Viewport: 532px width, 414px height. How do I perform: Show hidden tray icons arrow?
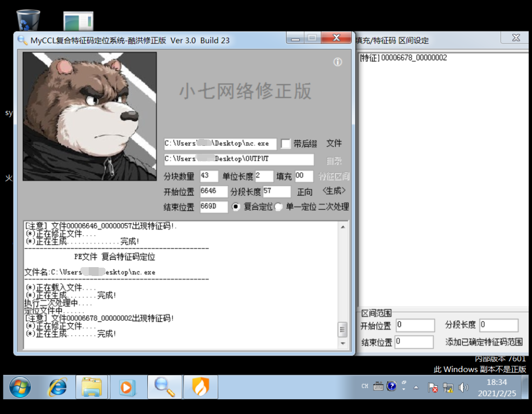pyautogui.click(x=416, y=387)
